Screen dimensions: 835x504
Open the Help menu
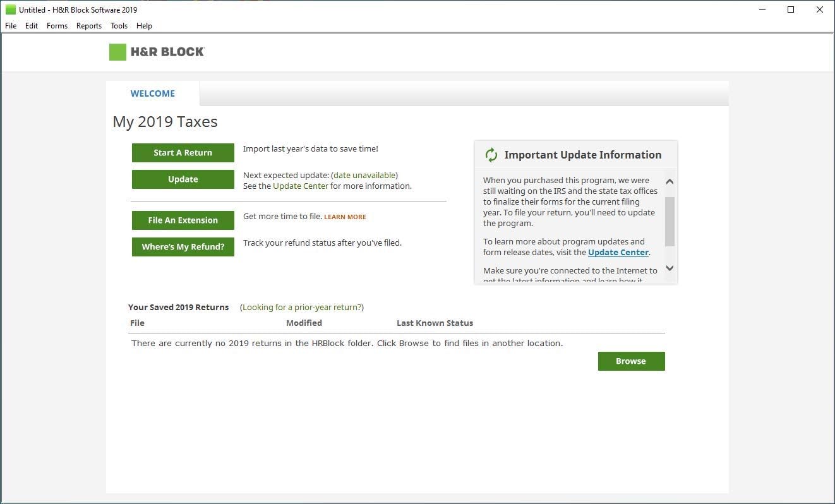coord(144,26)
